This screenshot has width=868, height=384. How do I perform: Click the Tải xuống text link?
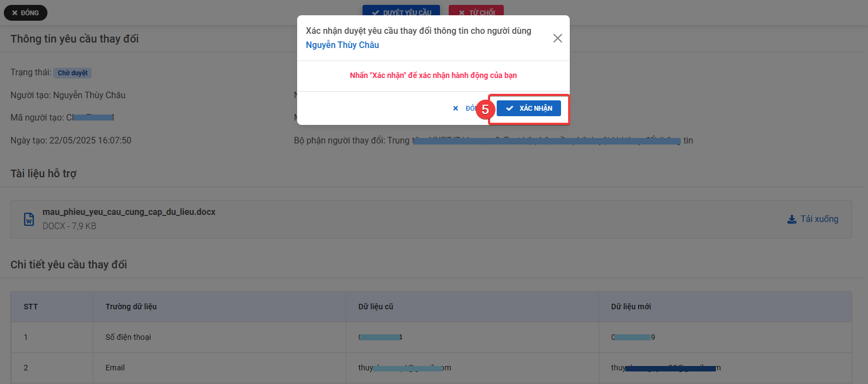tap(819, 219)
